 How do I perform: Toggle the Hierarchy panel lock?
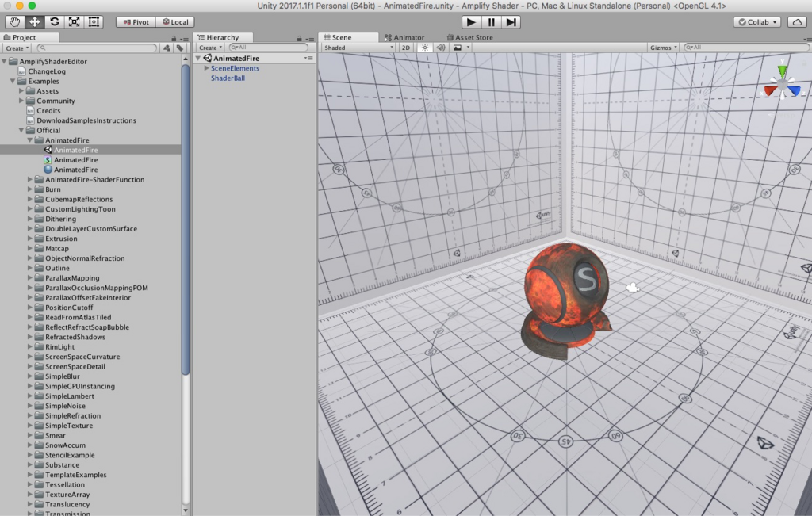299,38
